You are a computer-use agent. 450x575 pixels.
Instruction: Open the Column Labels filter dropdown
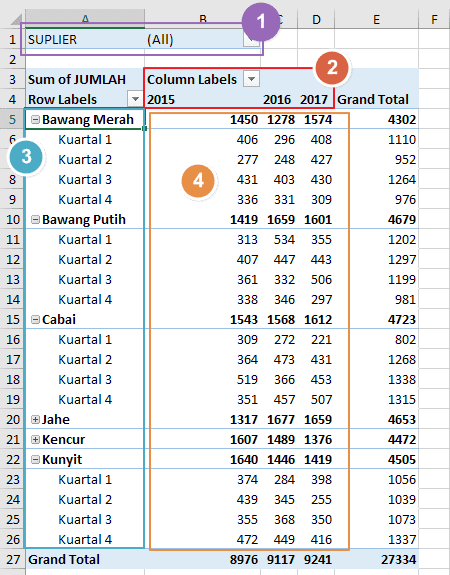point(251,79)
